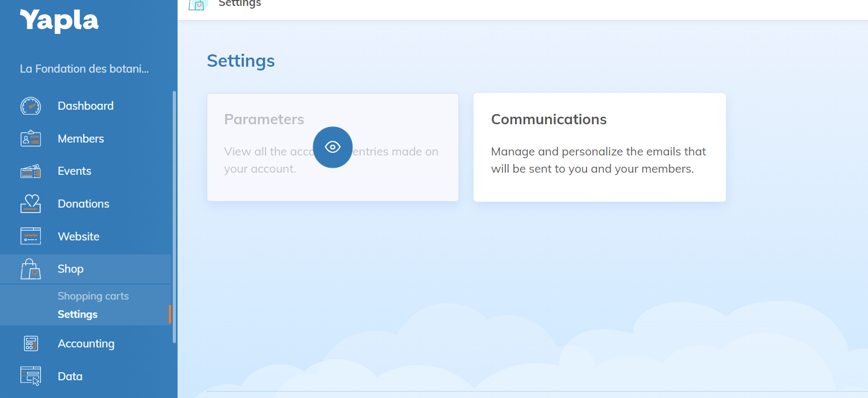Open Shopping carts submenu item
This screenshot has width=868, height=398.
93,296
